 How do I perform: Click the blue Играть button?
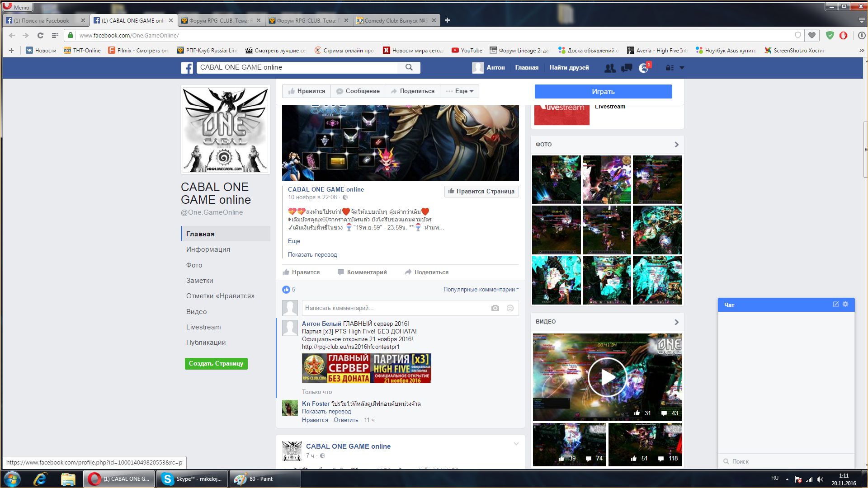[x=603, y=92]
